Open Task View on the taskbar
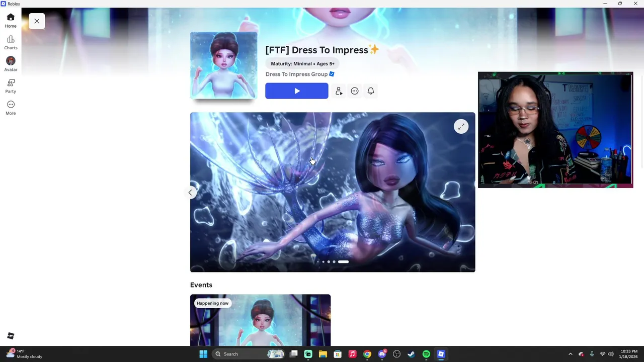This screenshot has height=362, width=644. tap(294, 354)
